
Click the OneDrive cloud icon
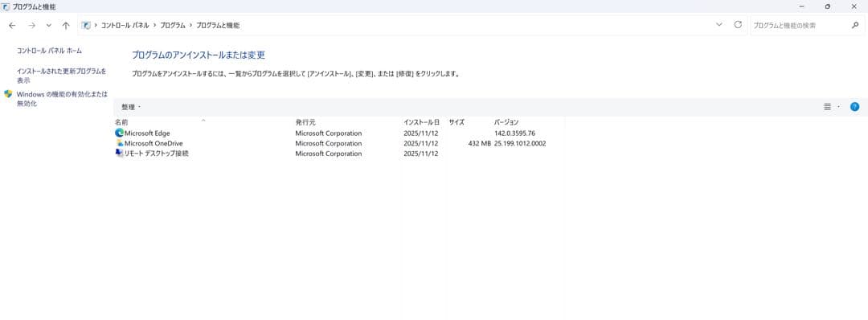(x=119, y=143)
